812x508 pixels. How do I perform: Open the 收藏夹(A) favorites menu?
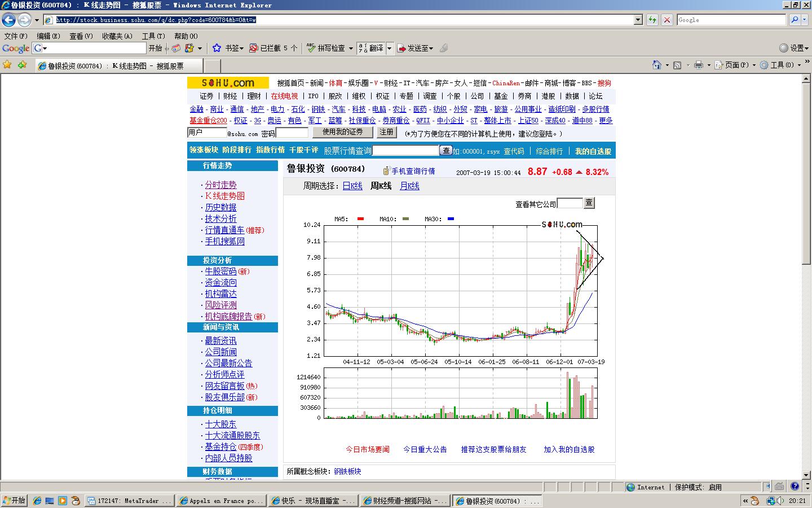click(x=117, y=36)
